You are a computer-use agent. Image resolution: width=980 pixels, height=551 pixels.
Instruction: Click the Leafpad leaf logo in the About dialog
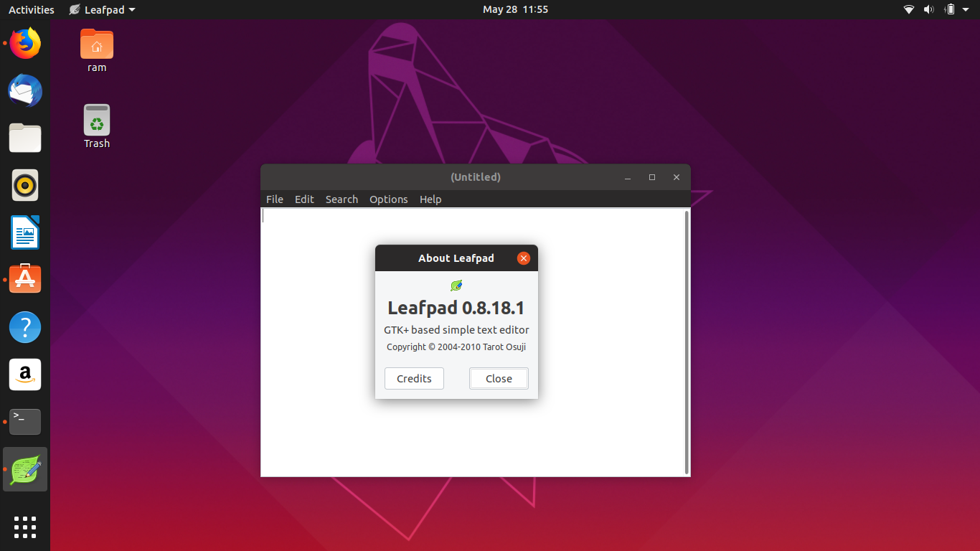pos(456,286)
